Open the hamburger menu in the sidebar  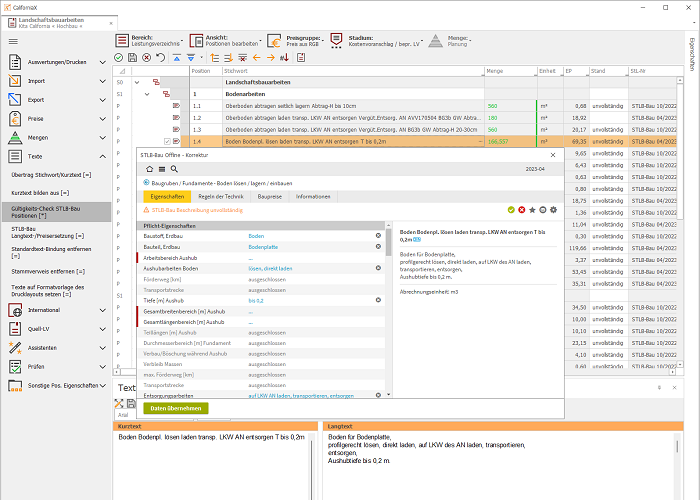[x=13, y=42]
